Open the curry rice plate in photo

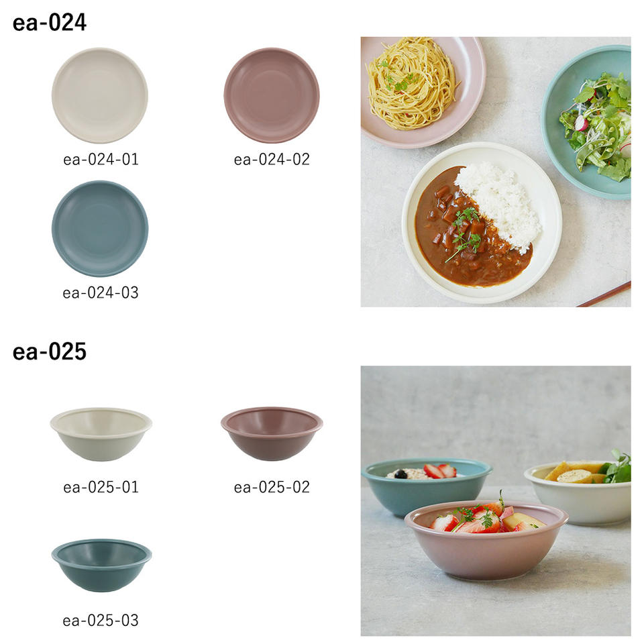coord(482,223)
